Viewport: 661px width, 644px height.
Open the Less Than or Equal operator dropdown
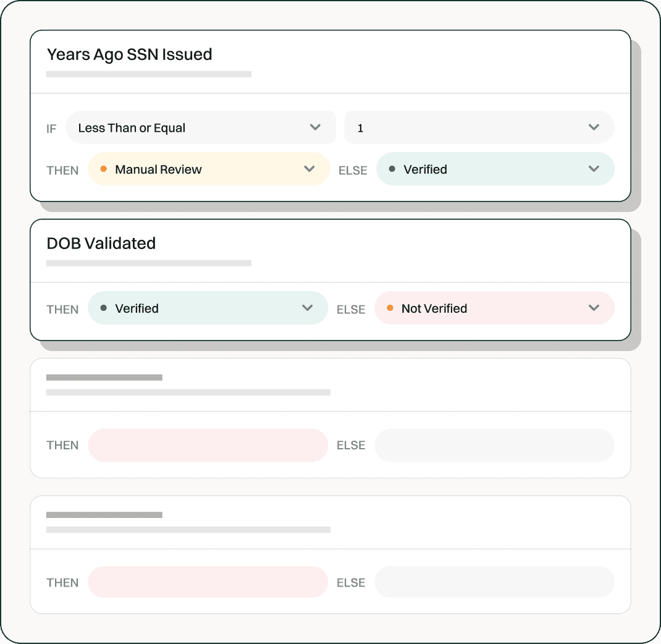[x=201, y=127]
